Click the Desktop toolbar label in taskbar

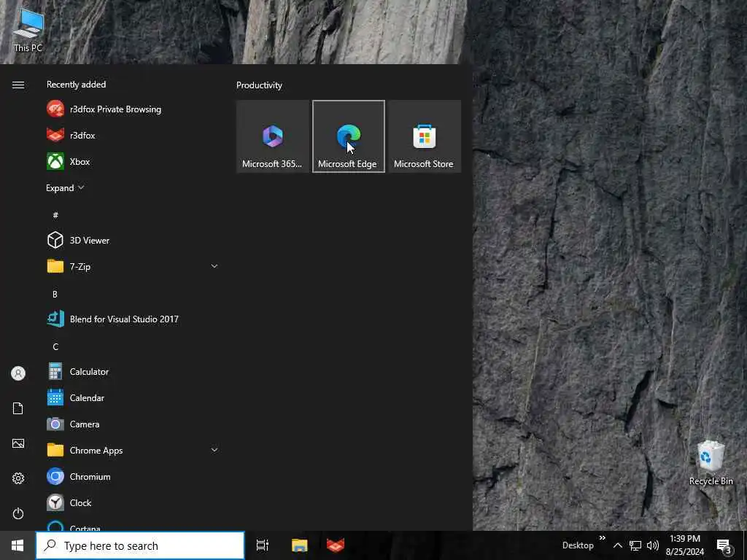[x=578, y=545]
